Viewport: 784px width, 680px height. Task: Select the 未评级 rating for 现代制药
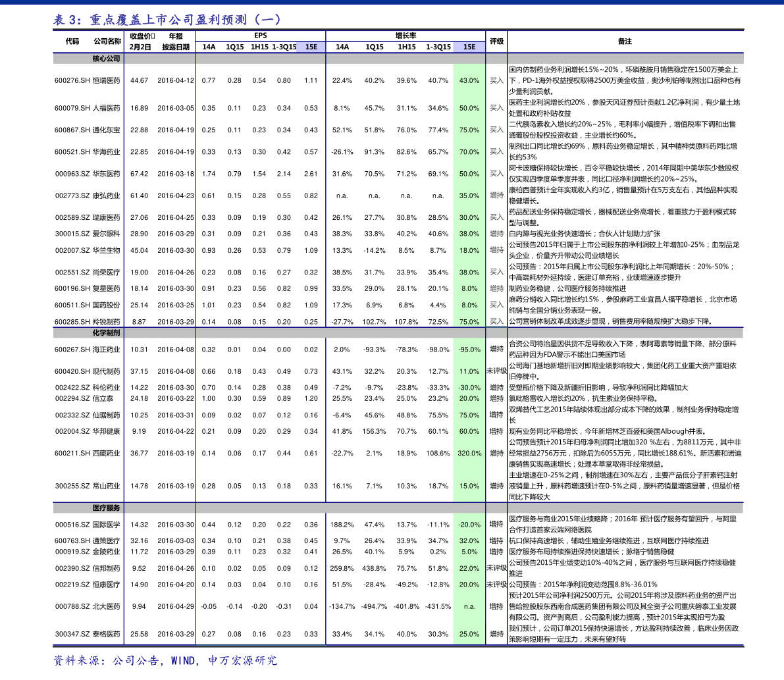[496, 371]
